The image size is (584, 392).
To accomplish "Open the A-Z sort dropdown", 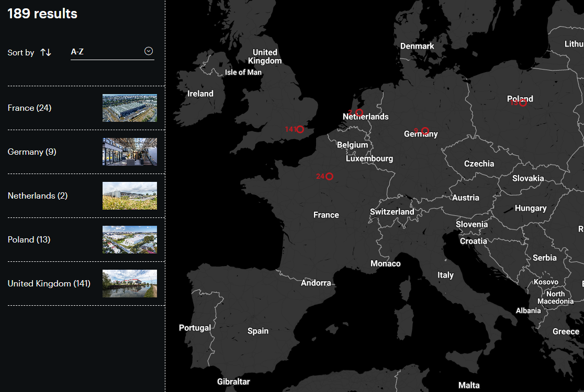I will (112, 52).
